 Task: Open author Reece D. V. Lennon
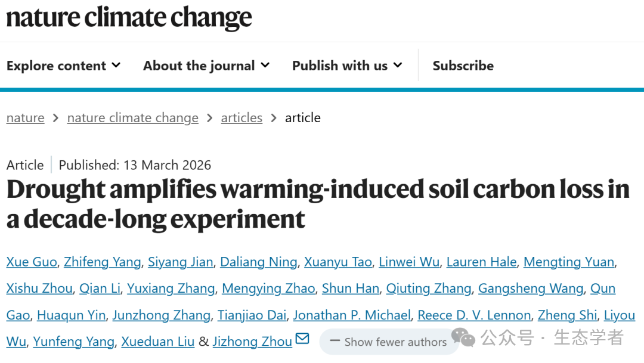tap(474, 315)
